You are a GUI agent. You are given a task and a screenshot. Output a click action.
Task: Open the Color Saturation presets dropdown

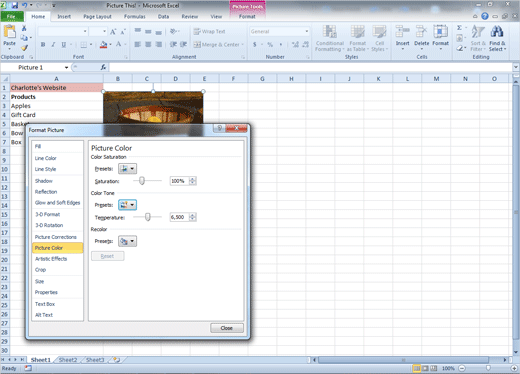pyautogui.click(x=127, y=169)
